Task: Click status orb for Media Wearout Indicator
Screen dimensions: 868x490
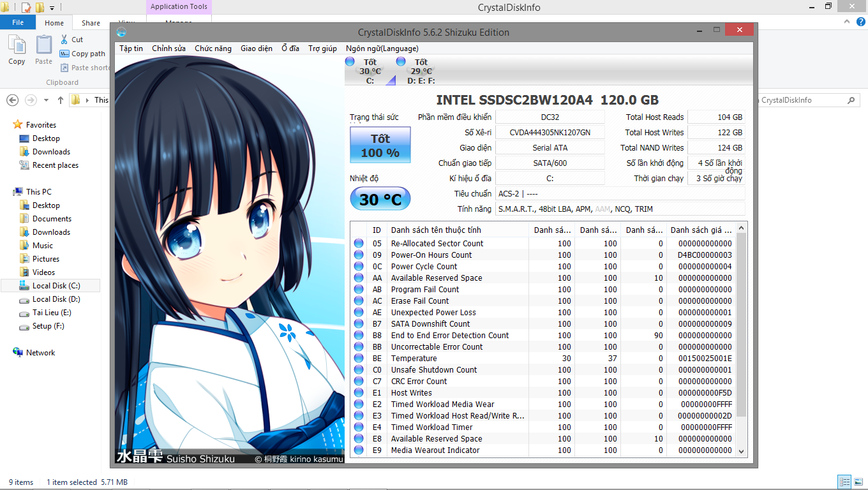Action: 359,450
